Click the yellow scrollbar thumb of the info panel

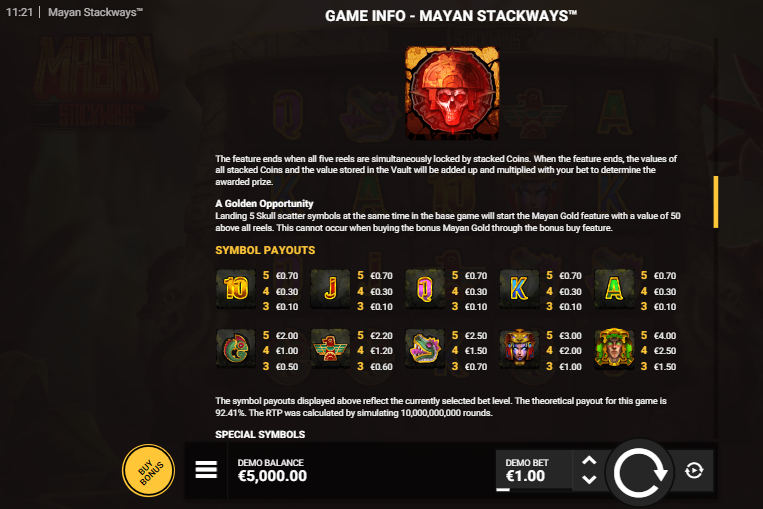(716, 202)
